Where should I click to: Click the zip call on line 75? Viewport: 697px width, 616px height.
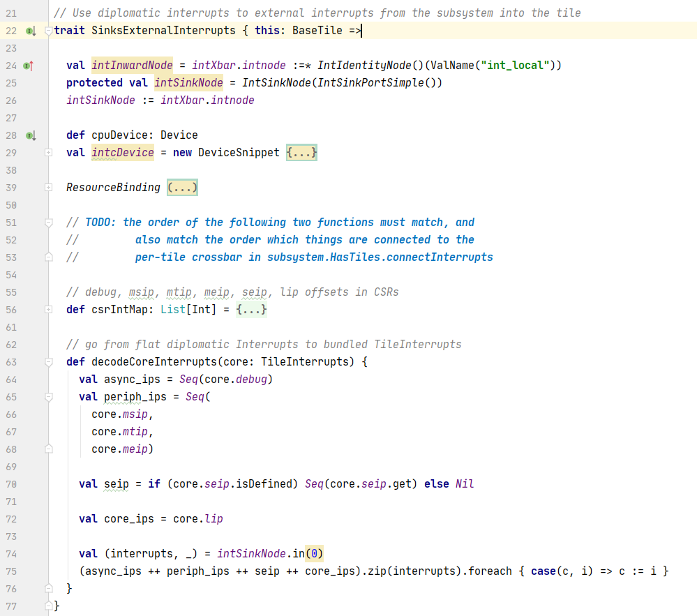(377, 571)
